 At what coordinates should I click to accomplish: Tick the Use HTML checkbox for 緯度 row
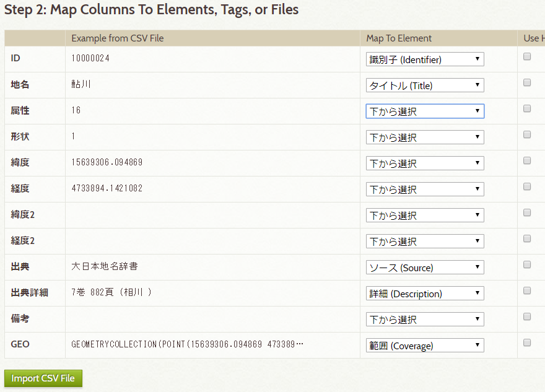(527, 160)
